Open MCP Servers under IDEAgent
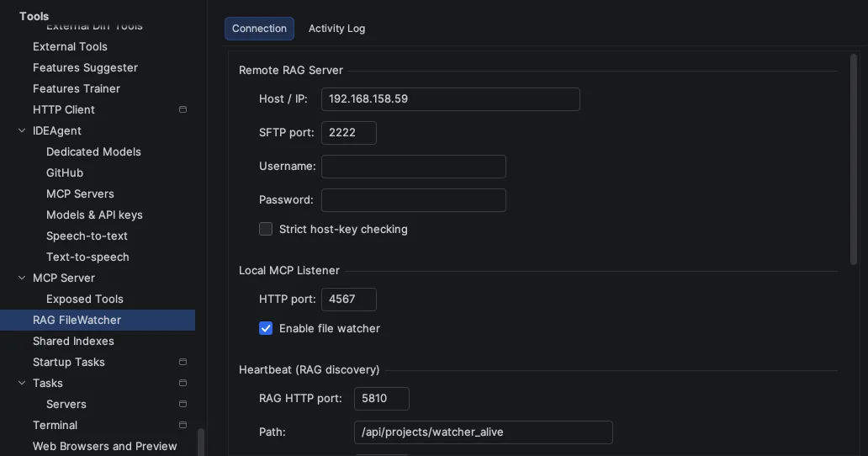 click(x=80, y=194)
